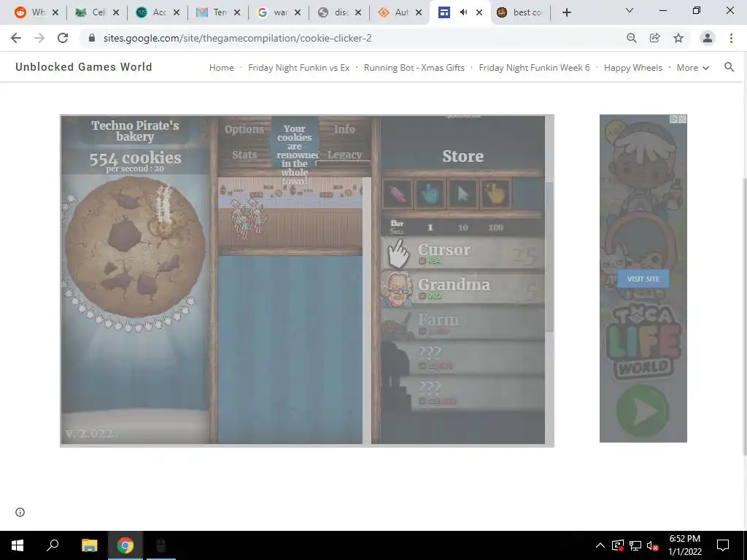Open Windows taskbar search
This screenshot has height=560, width=747.
[53, 545]
